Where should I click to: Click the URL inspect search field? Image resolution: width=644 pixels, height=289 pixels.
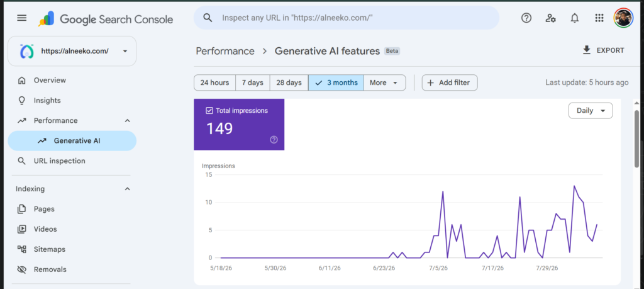[347, 18]
